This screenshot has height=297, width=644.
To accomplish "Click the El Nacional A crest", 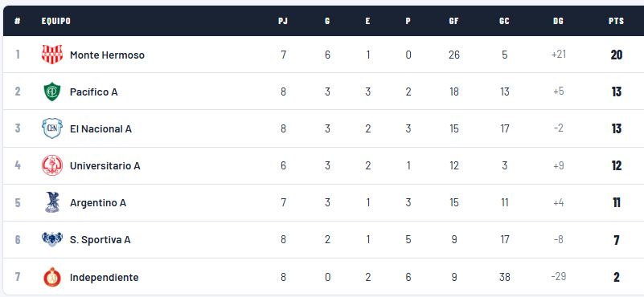I will click(52, 128).
